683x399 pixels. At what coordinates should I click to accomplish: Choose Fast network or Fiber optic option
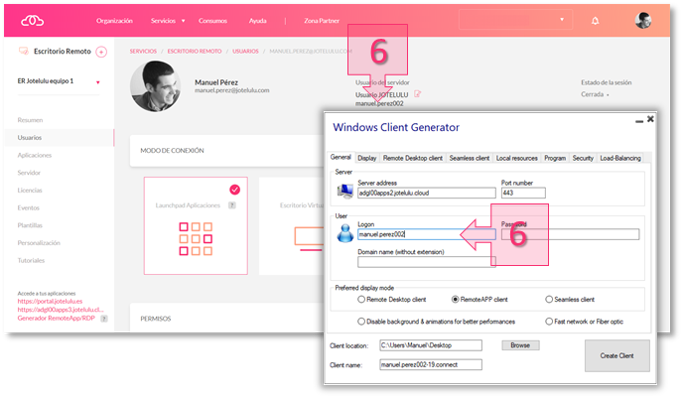click(x=549, y=321)
